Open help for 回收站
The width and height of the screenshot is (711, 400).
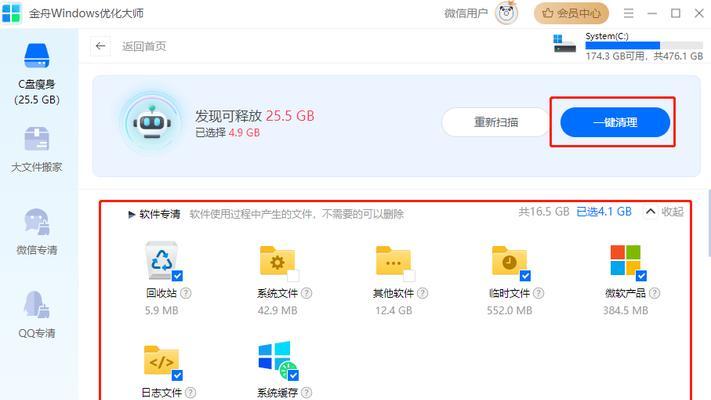pyautogui.click(x=186, y=293)
